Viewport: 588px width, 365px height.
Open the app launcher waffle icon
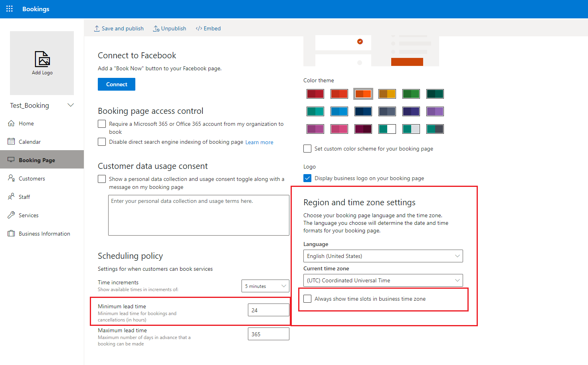(10, 9)
